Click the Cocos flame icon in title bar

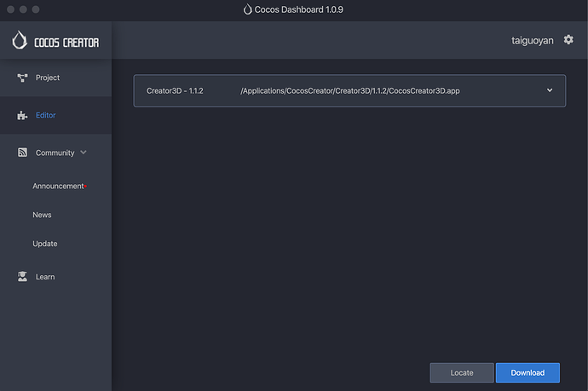click(247, 9)
